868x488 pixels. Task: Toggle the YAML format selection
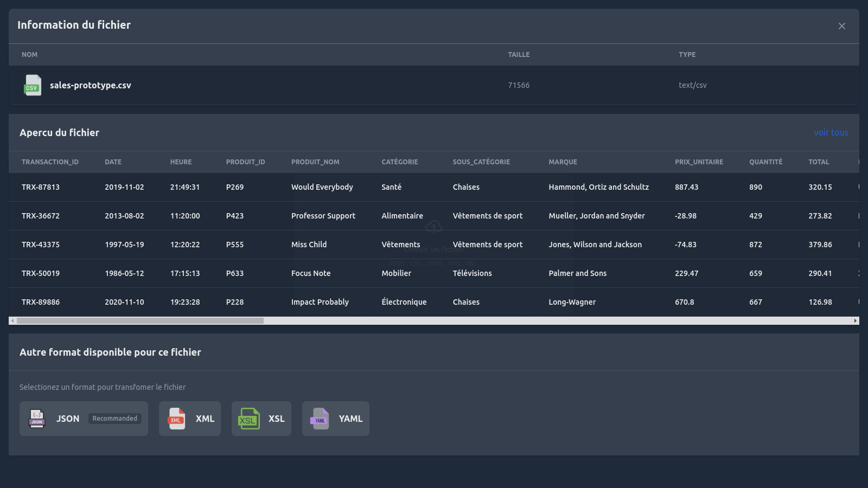(335, 419)
